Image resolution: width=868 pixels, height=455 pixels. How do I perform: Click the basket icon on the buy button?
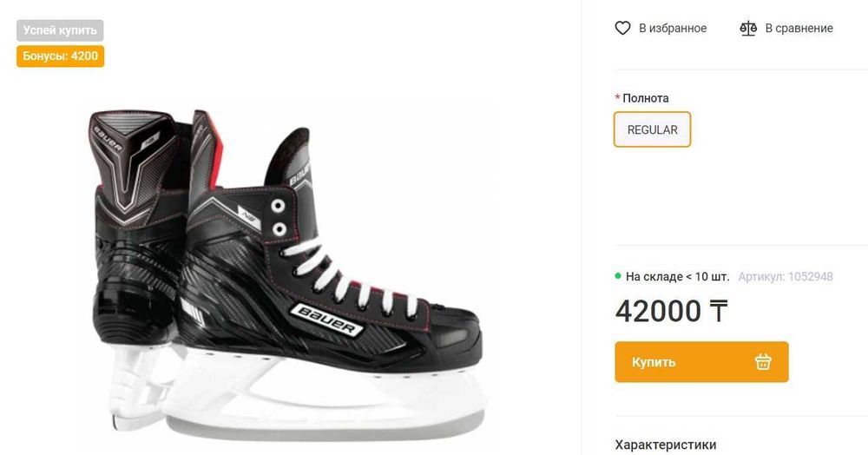(763, 362)
